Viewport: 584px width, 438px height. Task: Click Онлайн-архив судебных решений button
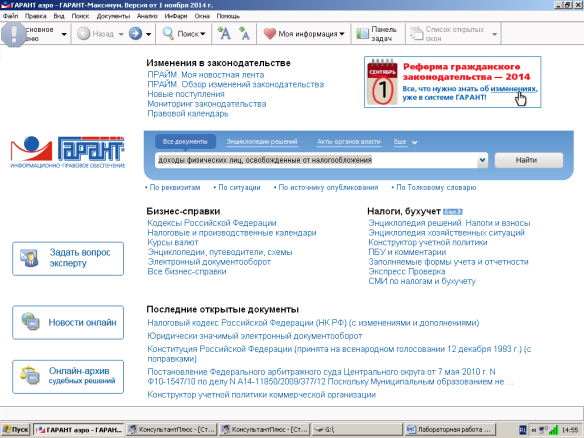[x=68, y=377]
